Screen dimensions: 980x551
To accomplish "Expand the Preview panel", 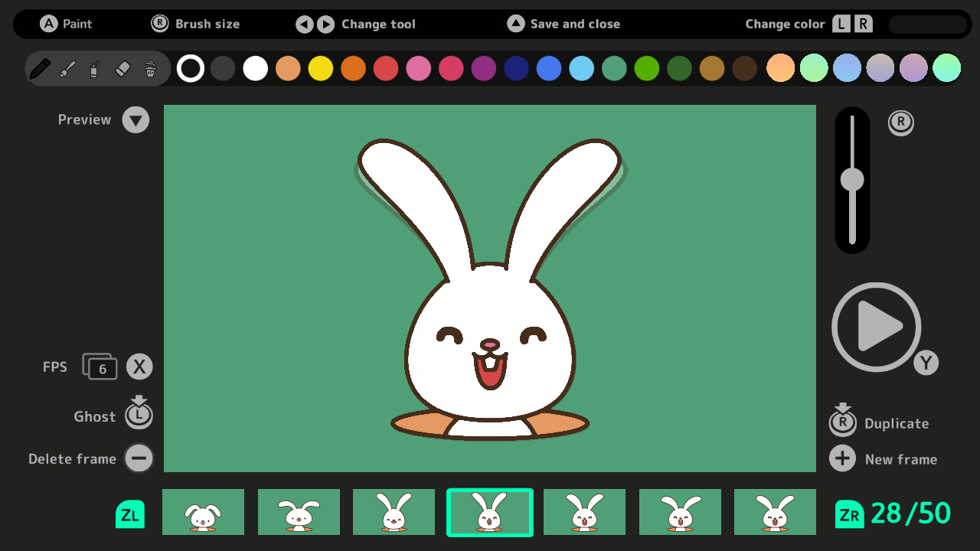I will [x=136, y=119].
